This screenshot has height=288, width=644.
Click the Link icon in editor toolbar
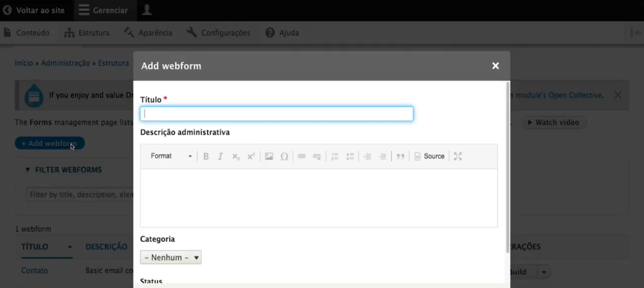point(302,156)
